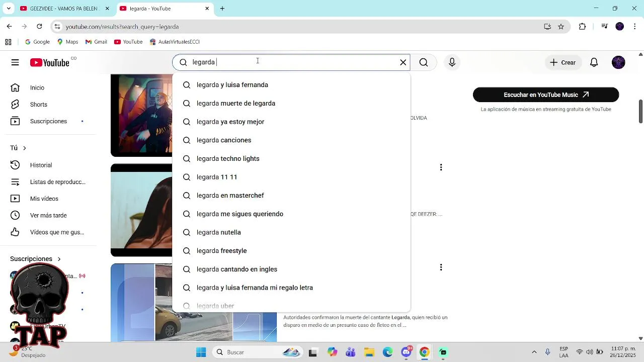This screenshot has height=362, width=644.
Task: Select suggestion legarda en masterchef
Action: [x=291, y=196]
